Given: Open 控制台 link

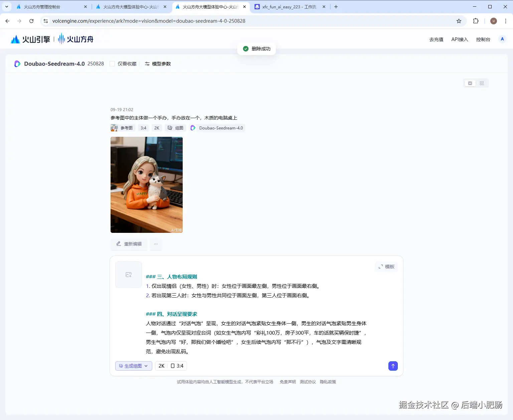Looking at the screenshot, I should (x=483, y=39).
